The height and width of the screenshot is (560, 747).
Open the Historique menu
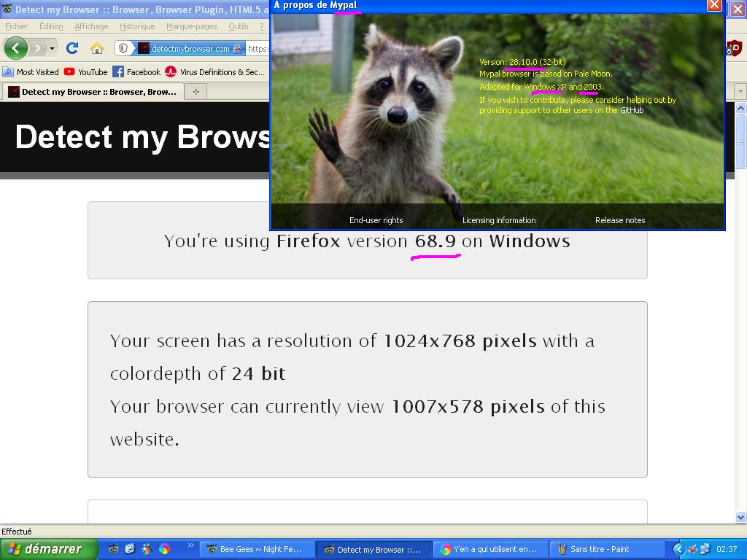[136, 26]
